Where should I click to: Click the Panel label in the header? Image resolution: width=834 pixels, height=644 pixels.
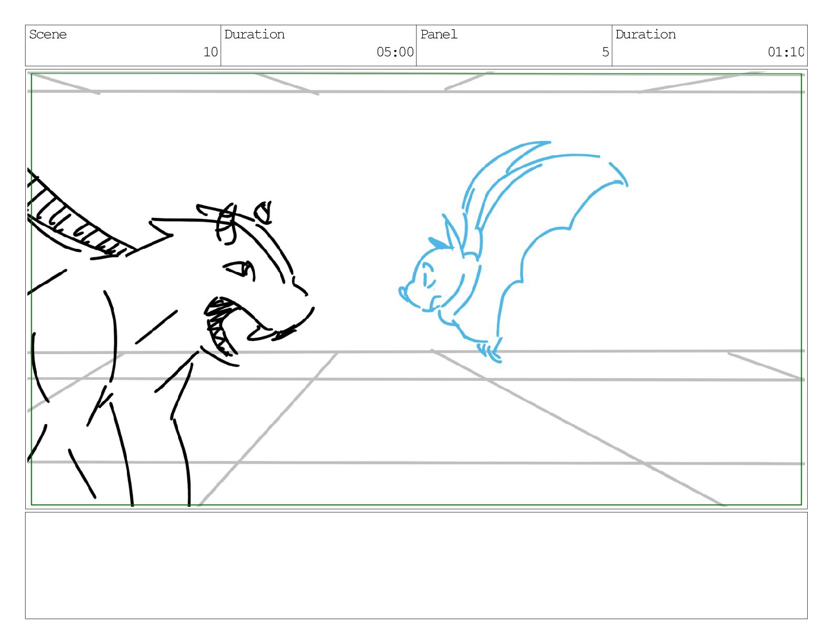[x=439, y=35]
